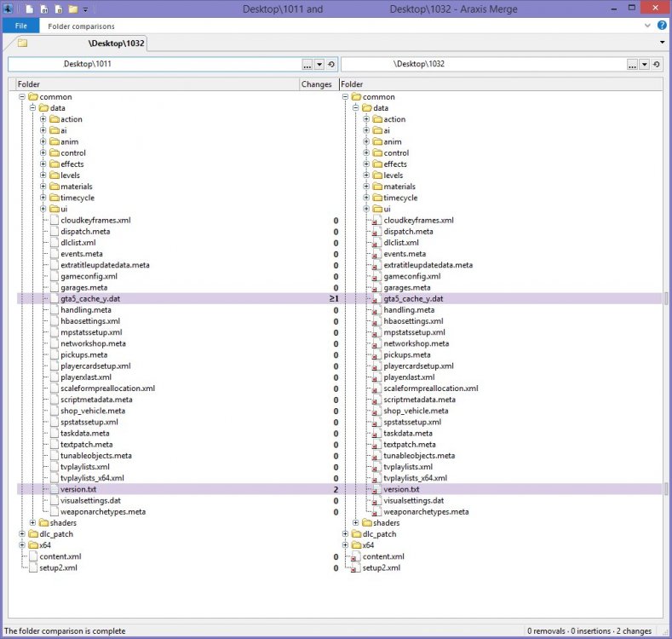Click the left folder path field Desktop\1011
The height and width of the screenshot is (639, 672).
pos(155,64)
